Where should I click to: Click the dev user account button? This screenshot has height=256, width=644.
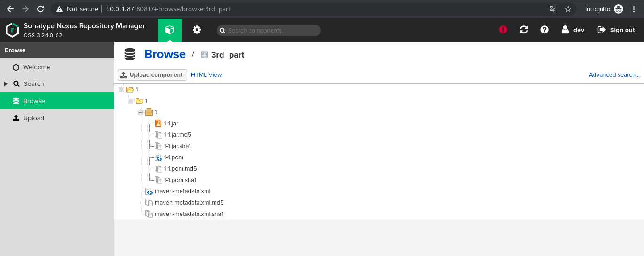click(573, 30)
